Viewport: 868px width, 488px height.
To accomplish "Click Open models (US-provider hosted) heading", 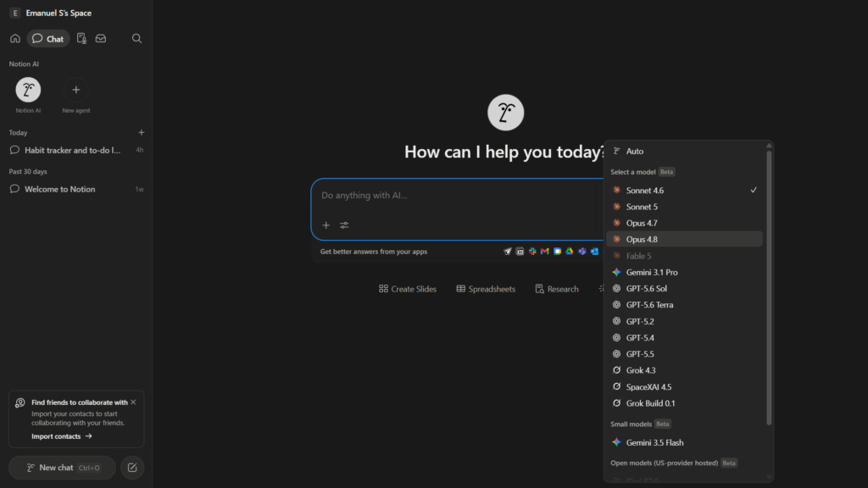I will tap(665, 463).
